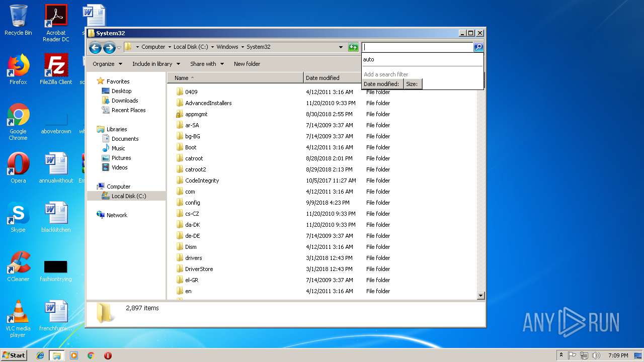The width and height of the screenshot is (644, 362).
Task: Open the Include in library menu
Action: [x=156, y=64]
